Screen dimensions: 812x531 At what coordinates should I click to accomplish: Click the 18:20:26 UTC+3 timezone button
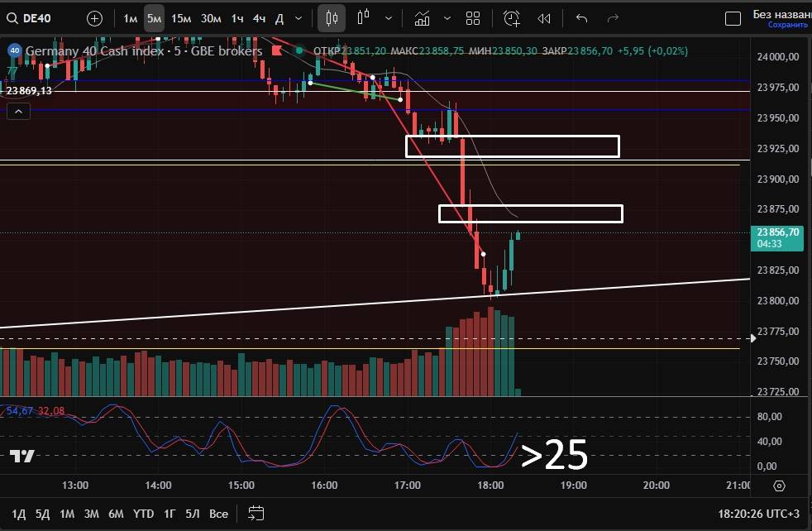758,514
